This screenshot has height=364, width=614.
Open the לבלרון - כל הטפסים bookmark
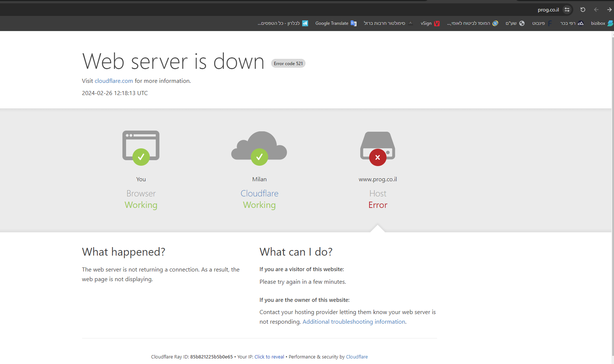[x=283, y=23]
